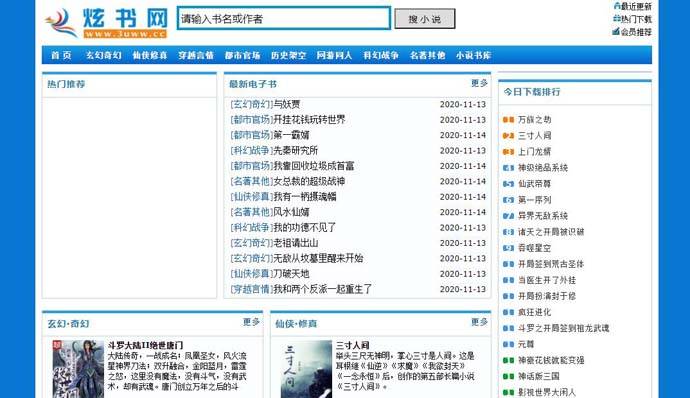Open the 小说书库 navigation tab

click(x=473, y=55)
